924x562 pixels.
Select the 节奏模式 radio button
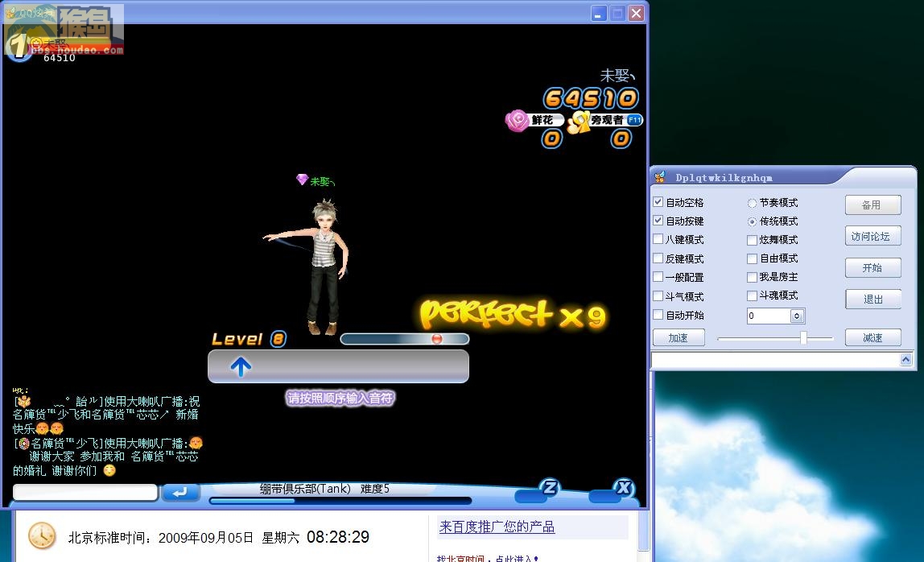click(x=752, y=203)
